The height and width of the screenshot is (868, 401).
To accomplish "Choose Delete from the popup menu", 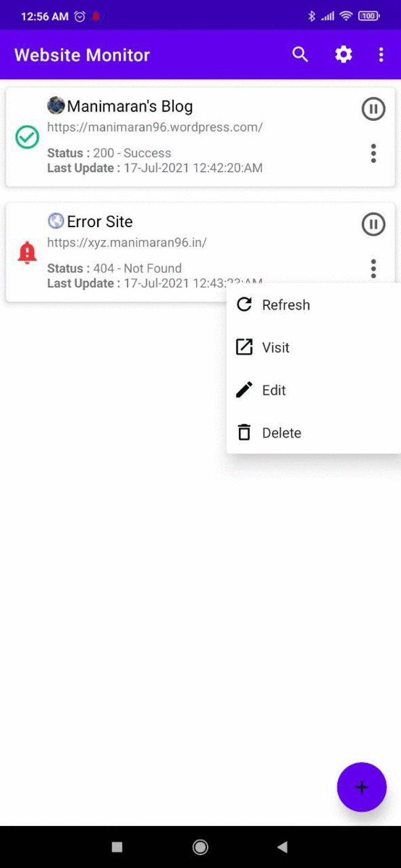I will (313, 433).
